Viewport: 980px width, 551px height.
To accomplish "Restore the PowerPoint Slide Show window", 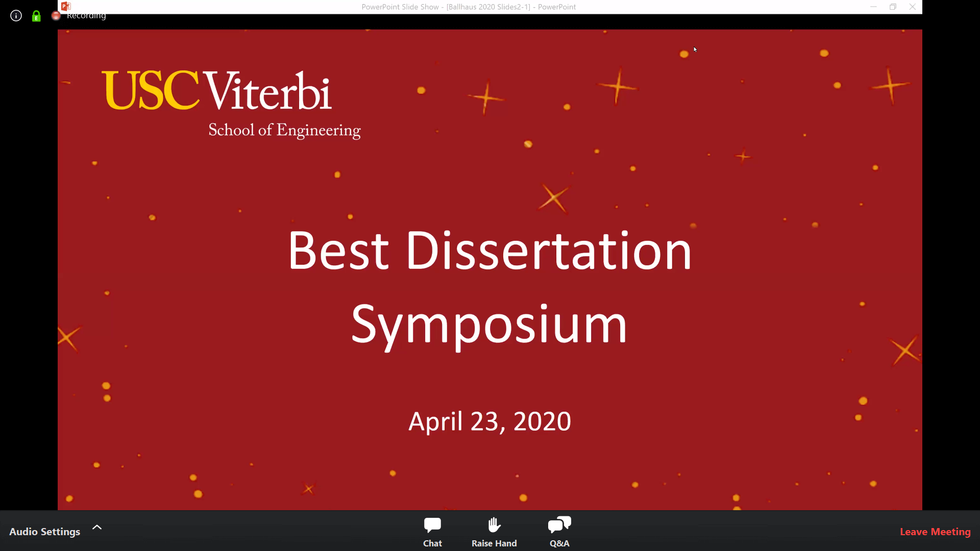I will (893, 7).
